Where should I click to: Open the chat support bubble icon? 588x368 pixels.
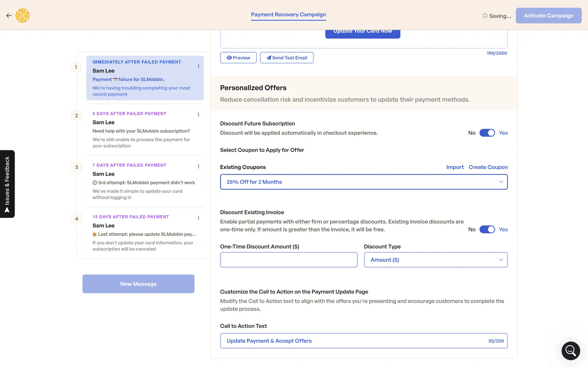(571, 351)
